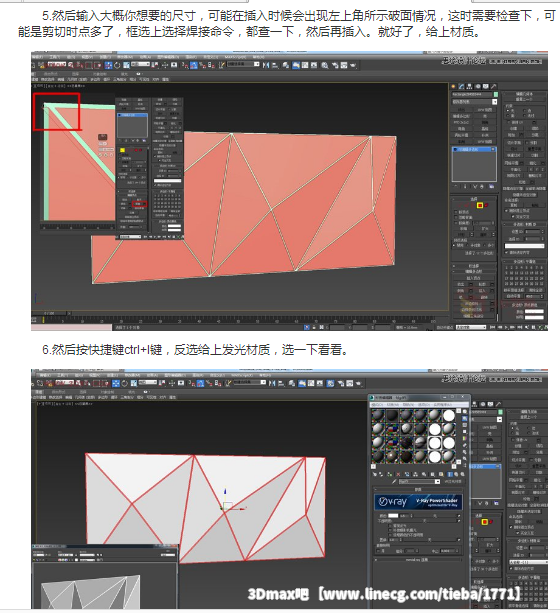Click the red X Reset Map icon in Material Editor
Image resolution: width=560 pixels, height=613 pixels.
click(x=398, y=474)
